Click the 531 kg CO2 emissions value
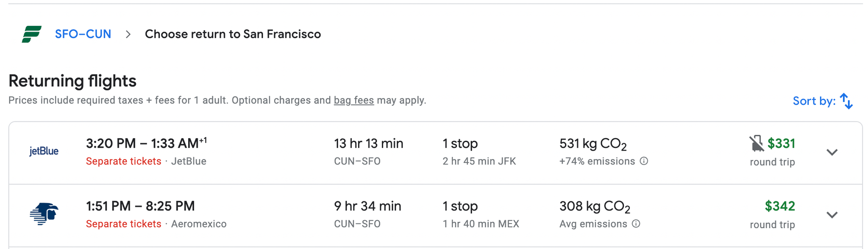The image size is (868, 249). (x=593, y=143)
